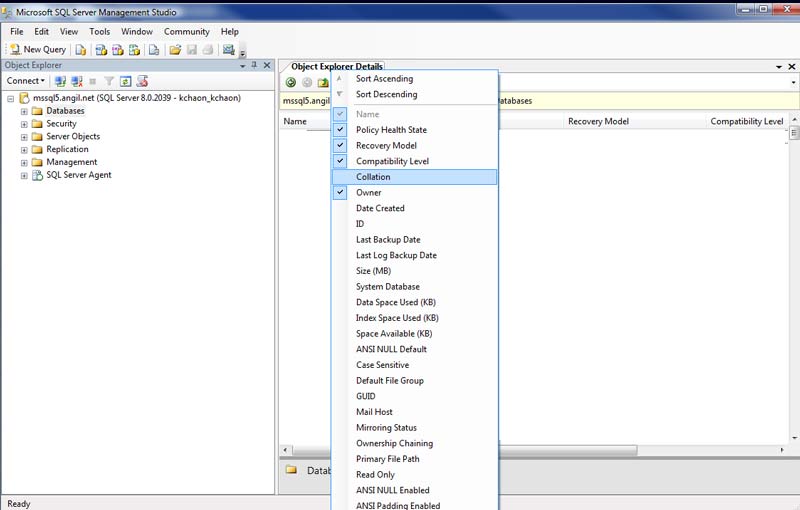
Task: Enable the Date Created column
Action: point(414,208)
